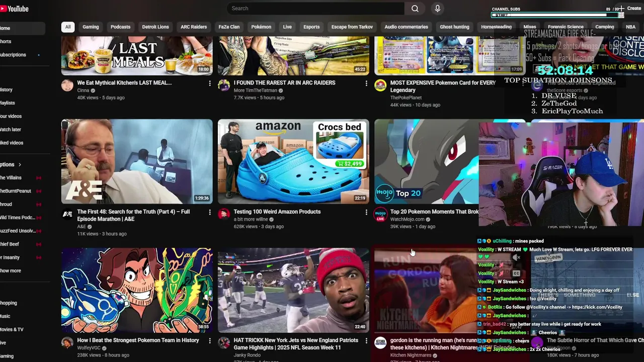Open Cinna channel avatar
Screen dimensions: 644x362
point(67,85)
